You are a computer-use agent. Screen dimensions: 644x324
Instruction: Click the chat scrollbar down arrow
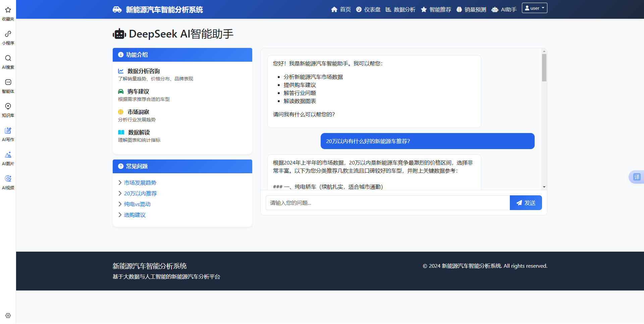click(x=544, y=187)
